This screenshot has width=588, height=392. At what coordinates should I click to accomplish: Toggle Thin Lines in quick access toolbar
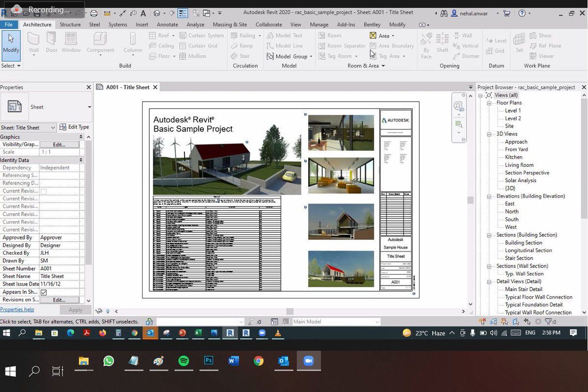[x=182, y=13]
